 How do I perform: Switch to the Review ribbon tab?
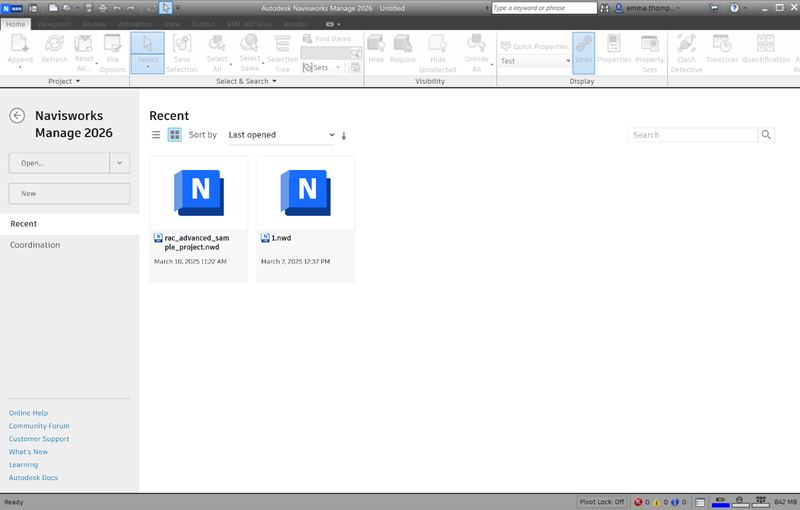(x=94, y=24)
